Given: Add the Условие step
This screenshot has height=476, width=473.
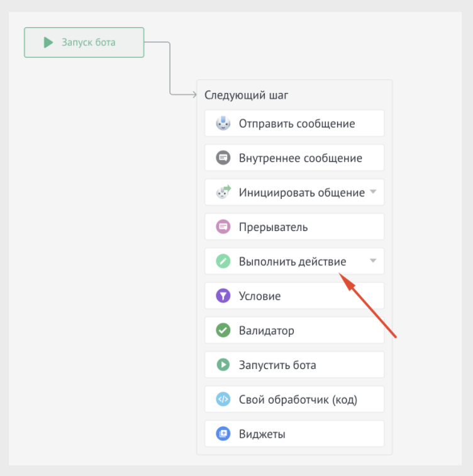Looking at the screenshot, I should point(260,296).
